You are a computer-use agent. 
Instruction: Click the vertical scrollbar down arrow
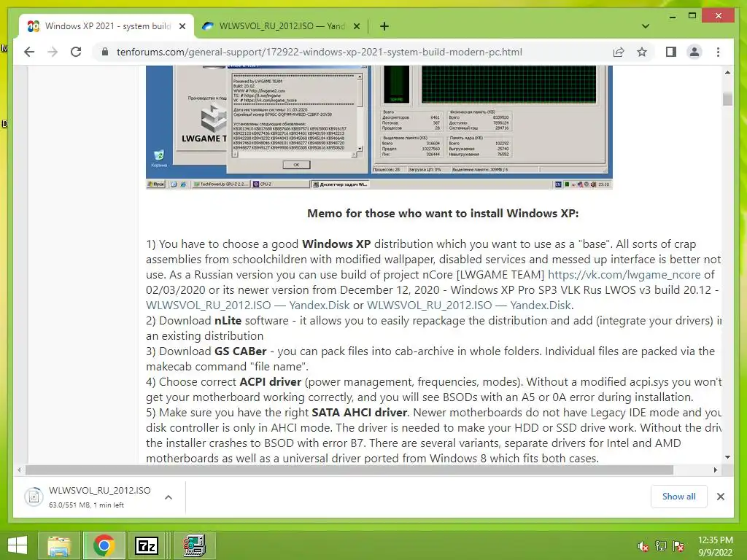pos(727,457)
